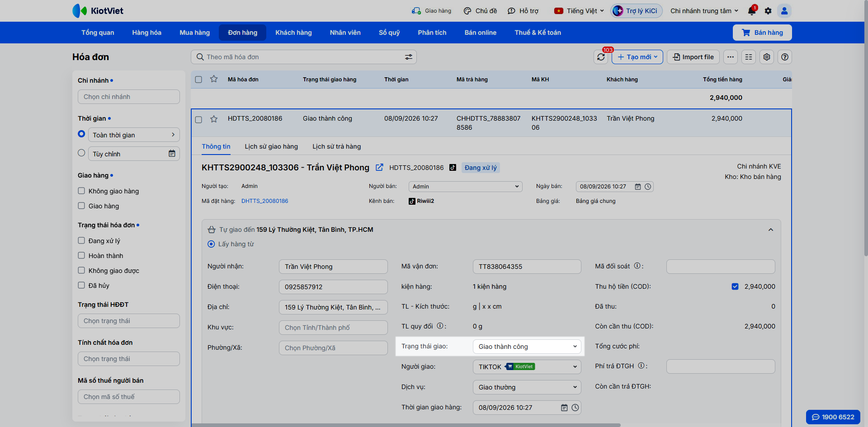Enable the Không giao hàng checkbox
The height and width of the screenshot is (427, 868).
[81, 191]
